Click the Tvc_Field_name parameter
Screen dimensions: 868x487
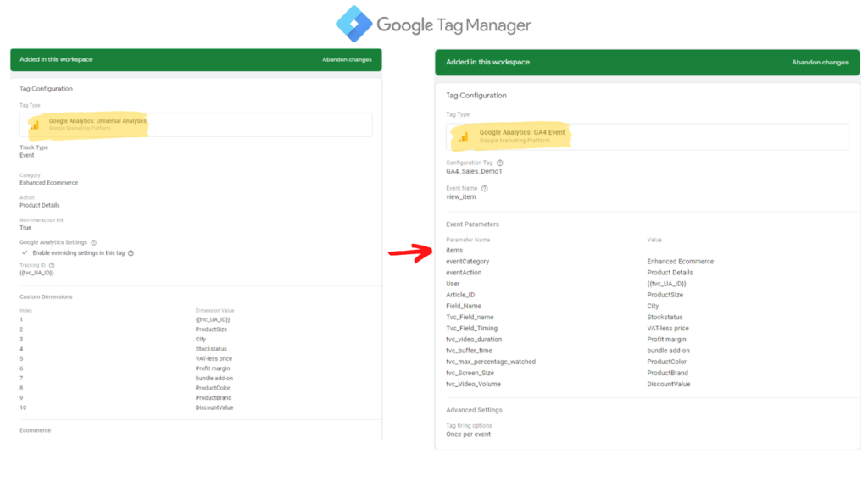pyautogui.click(x=470, y=317)
